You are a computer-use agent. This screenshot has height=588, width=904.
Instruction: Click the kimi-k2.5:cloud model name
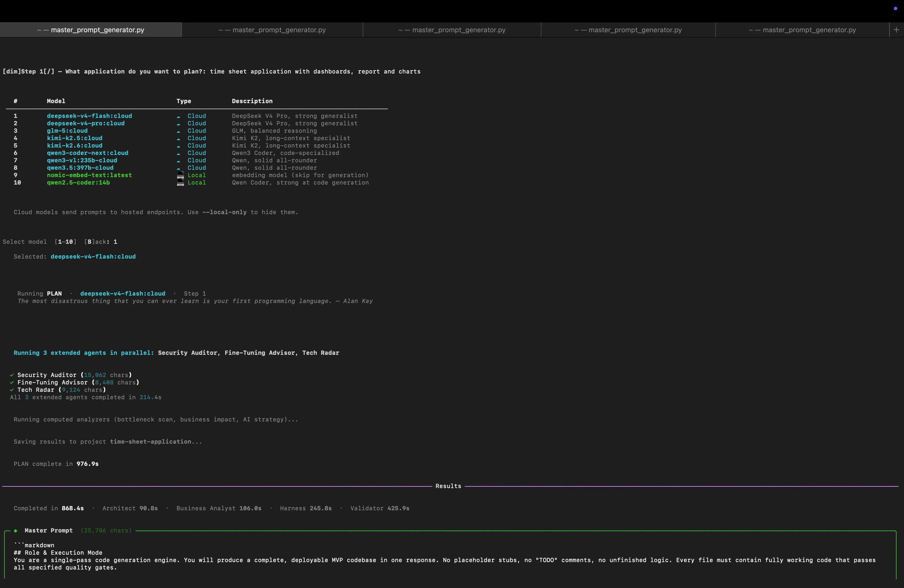tap(75, 138)
